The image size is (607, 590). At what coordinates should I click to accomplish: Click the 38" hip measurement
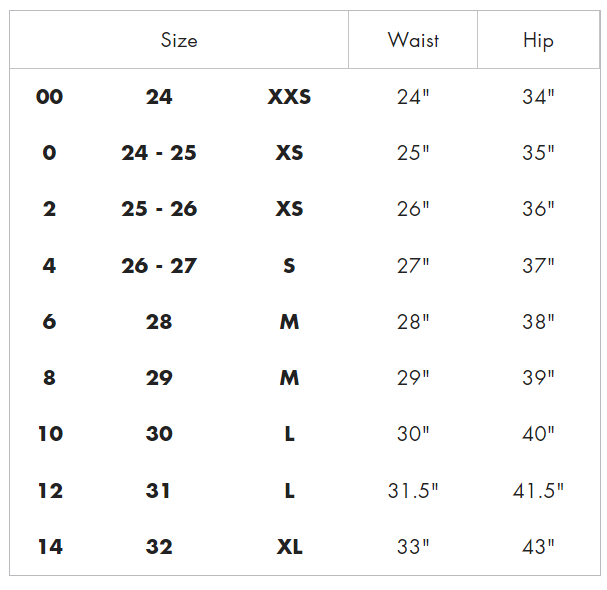(538, 322)
